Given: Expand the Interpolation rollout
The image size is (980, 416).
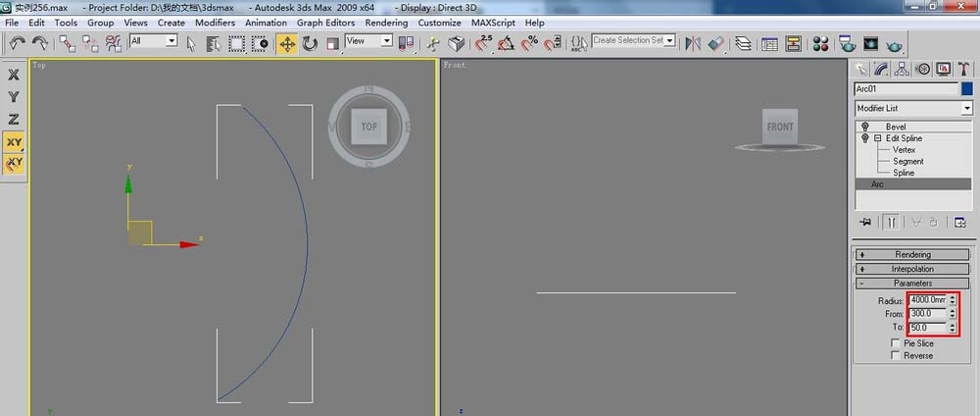Looking at the screenshot, I should point(912,269).
